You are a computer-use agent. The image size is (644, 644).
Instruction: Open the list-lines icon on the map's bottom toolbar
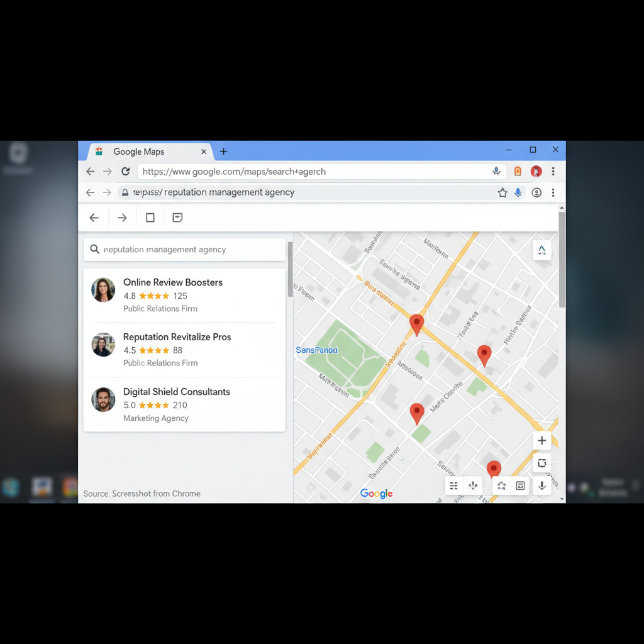pyautogui.click(x=454, y=486)
